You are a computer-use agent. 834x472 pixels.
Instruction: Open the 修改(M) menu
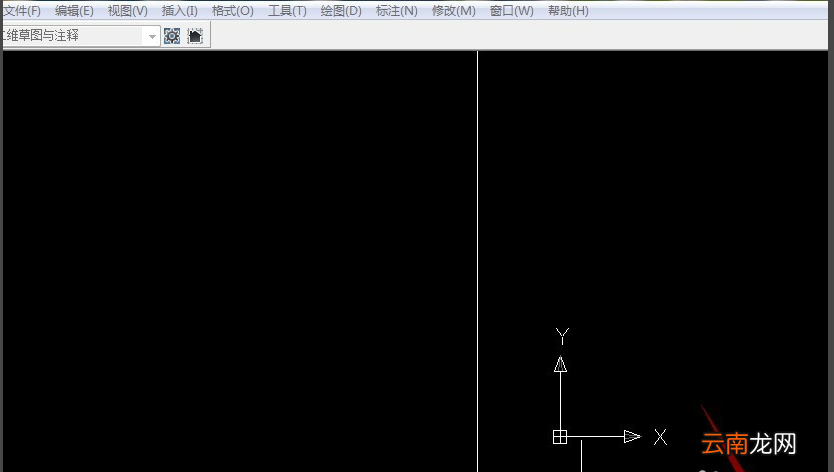pos(454,11)
